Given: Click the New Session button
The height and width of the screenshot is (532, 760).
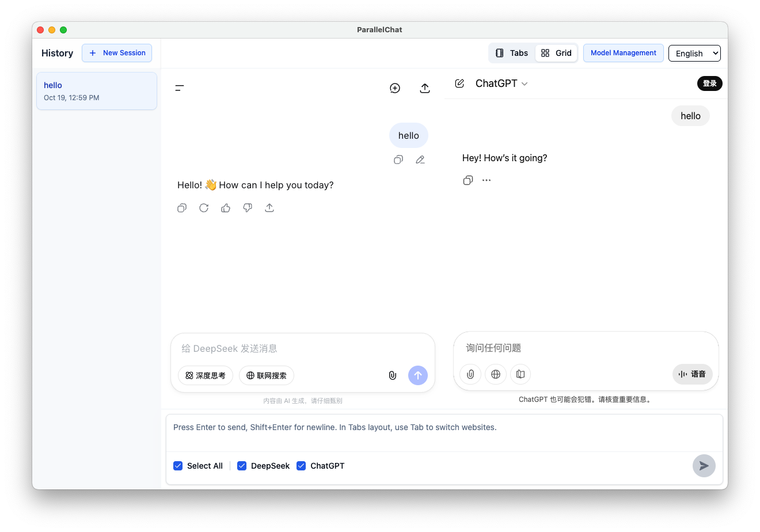Looking at the screenshot, I should click(x=117, y=53).
